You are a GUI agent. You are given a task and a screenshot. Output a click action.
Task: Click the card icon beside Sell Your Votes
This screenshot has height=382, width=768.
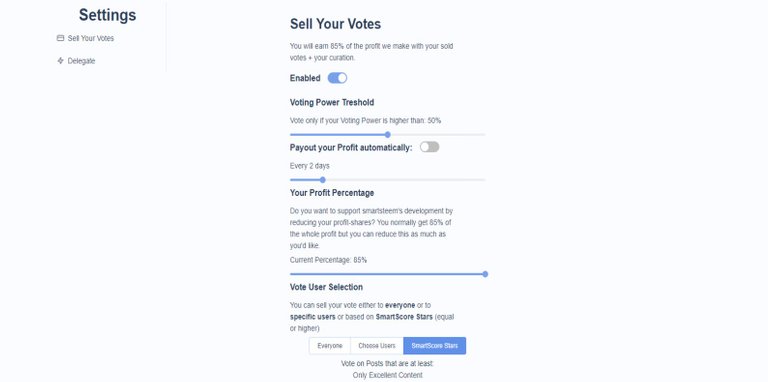coord(60,38)
